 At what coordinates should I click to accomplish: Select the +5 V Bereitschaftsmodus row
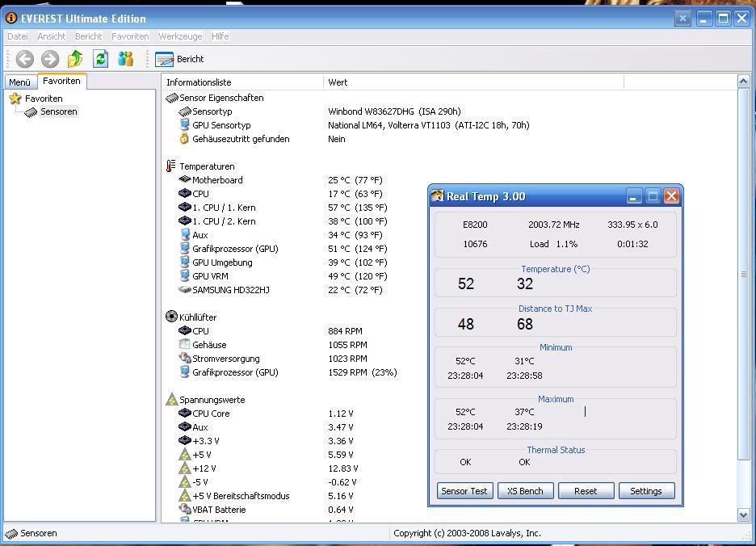(241, 496)
